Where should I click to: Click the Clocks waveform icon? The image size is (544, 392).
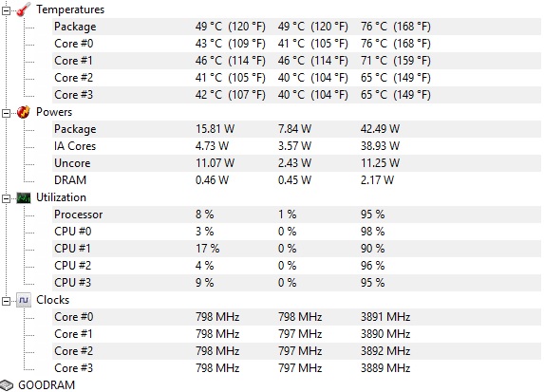click(23, 300)
